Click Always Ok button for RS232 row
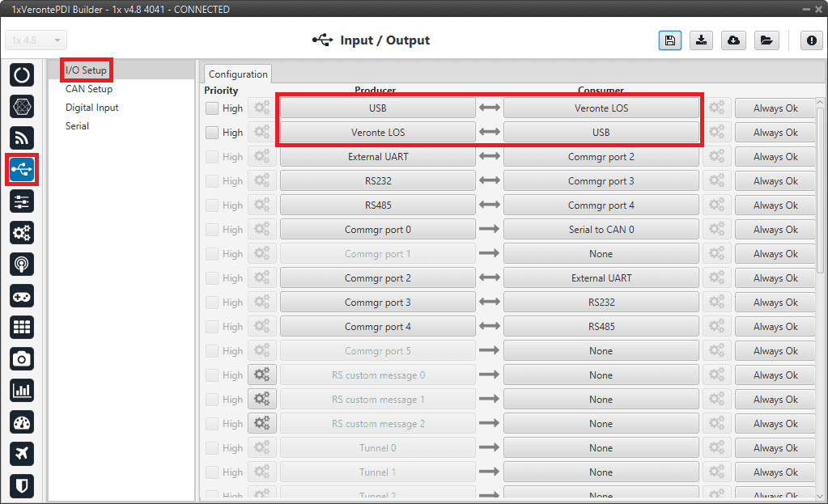The width and height of the screenshot is (828, 504). (775, 181)
